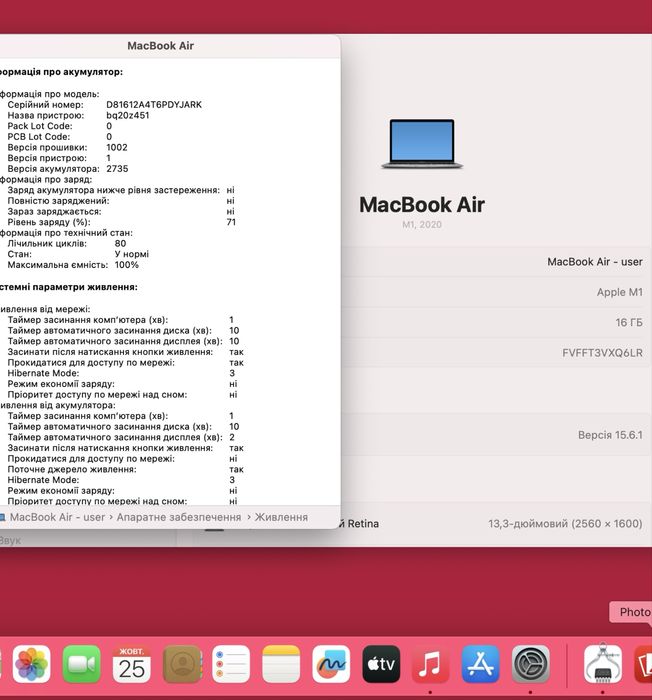Select 'MacBook Air - user' in the path bar

[57, 517]
